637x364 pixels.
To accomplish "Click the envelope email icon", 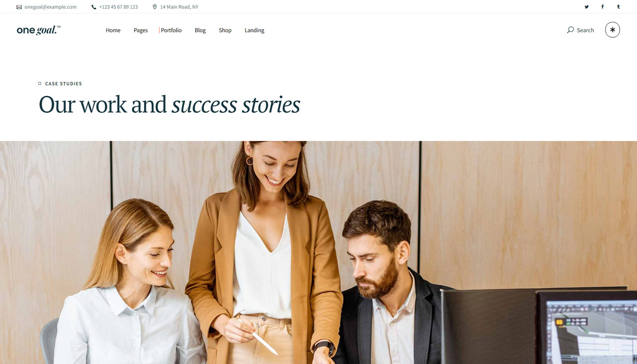I will tap(19, 7).
